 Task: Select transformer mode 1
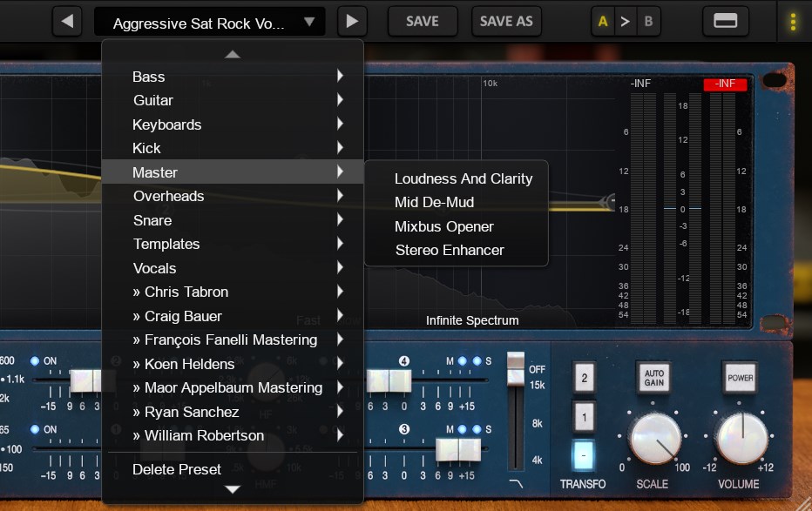584,417
